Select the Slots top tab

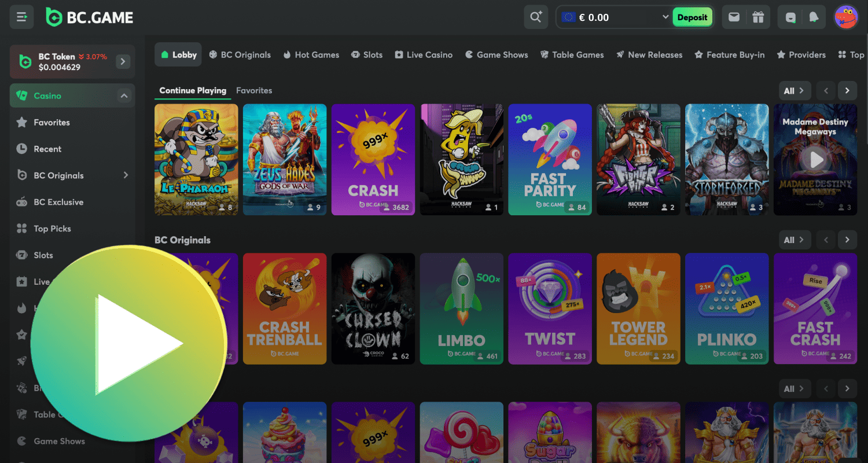367,54
